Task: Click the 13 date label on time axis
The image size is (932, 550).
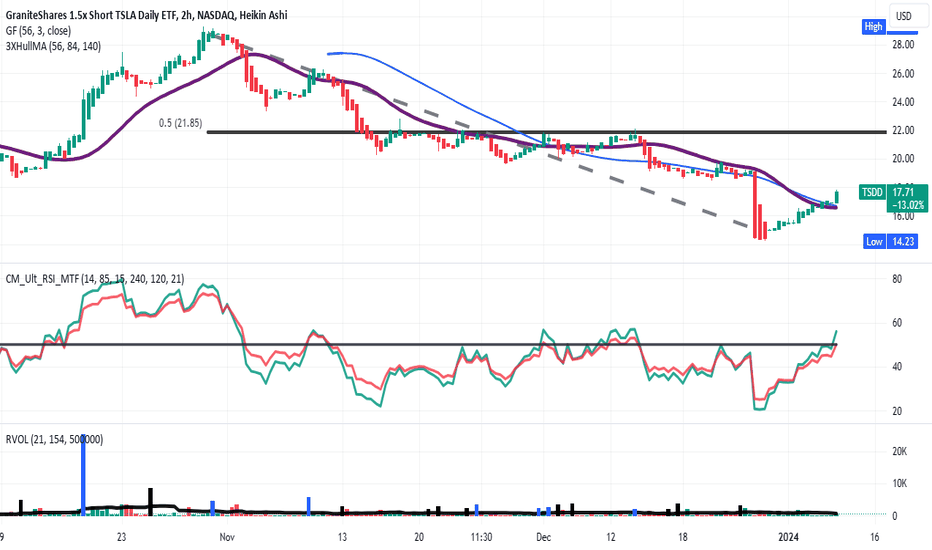Action: click(342, 537)
